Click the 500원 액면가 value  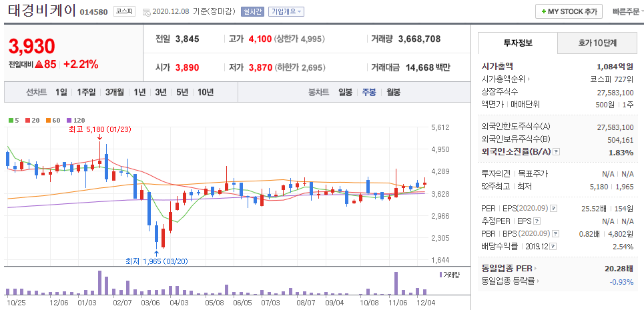pyautogui.click(x=605, y=105)
